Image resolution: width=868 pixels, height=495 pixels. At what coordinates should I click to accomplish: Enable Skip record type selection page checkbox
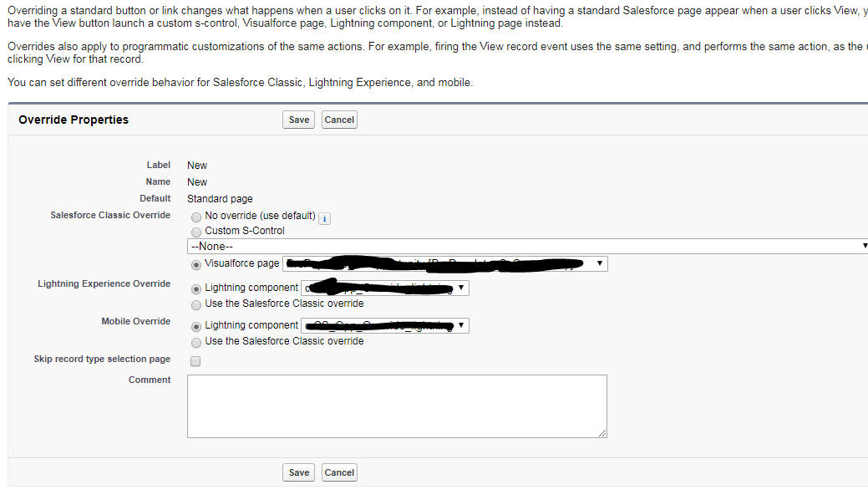click(195, 361)
